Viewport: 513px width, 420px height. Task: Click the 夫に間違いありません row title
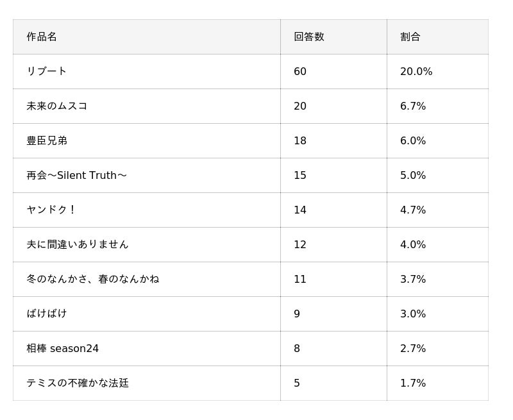click(x=77, y=244)
